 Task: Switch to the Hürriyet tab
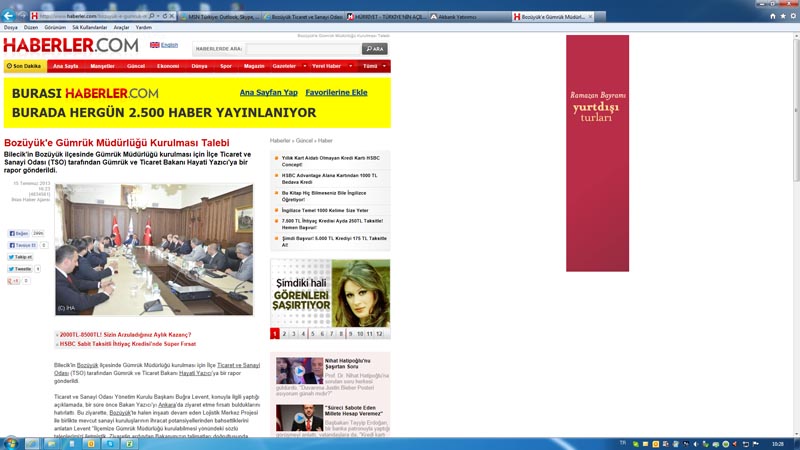387,17
